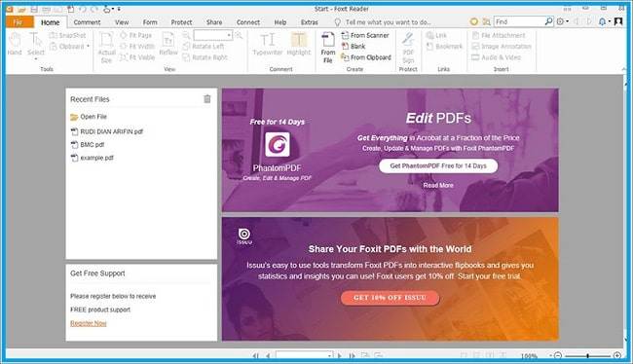The width and height of the screenshot is (633, 364).
Task: Click zoom out minus in status bar
Action: click(x=558, y=355)
